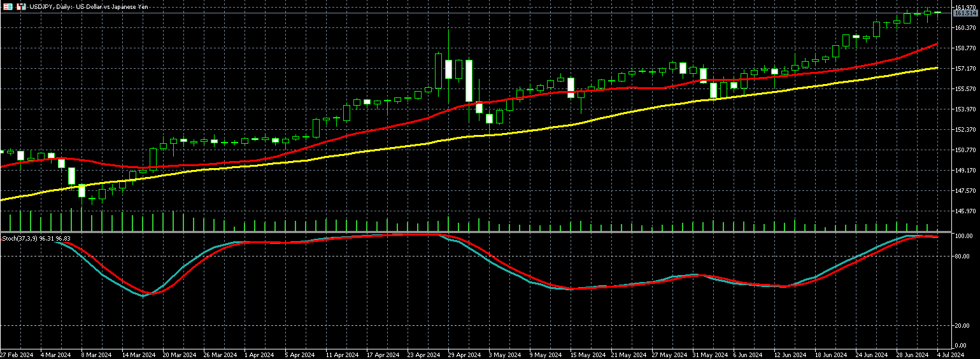
Task: Click the 145.970 price scale label
Action: click(x=966, y=211)
